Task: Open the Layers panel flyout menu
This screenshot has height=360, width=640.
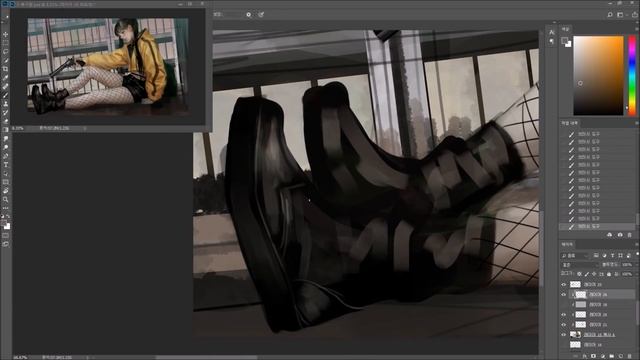Action: click(x=637, y=244)
